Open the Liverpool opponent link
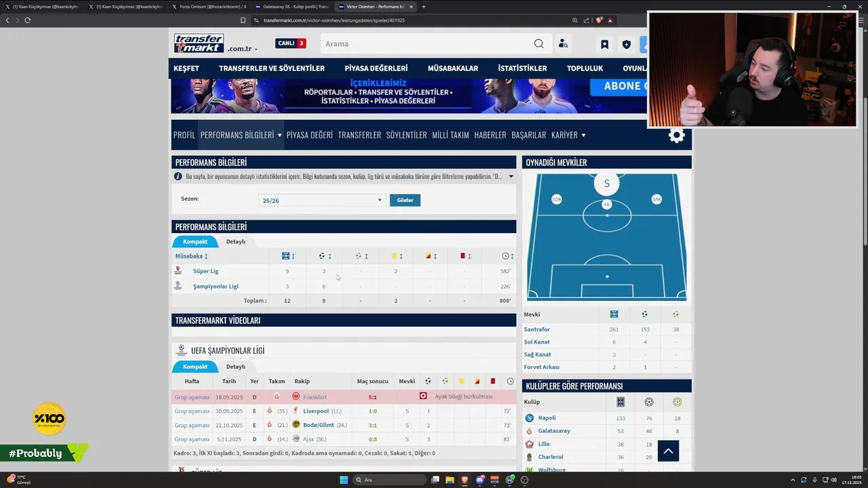This screenshot has height=488, width=868. 316,411
